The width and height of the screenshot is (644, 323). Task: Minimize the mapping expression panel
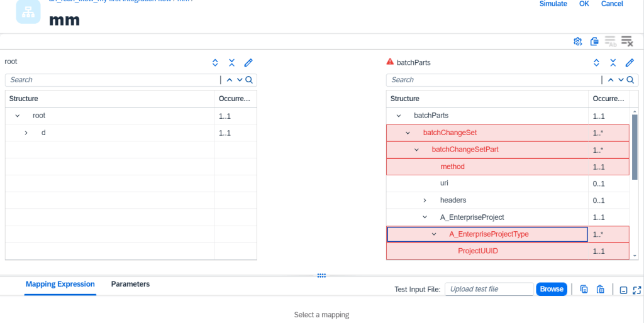[x=623, y=290]
